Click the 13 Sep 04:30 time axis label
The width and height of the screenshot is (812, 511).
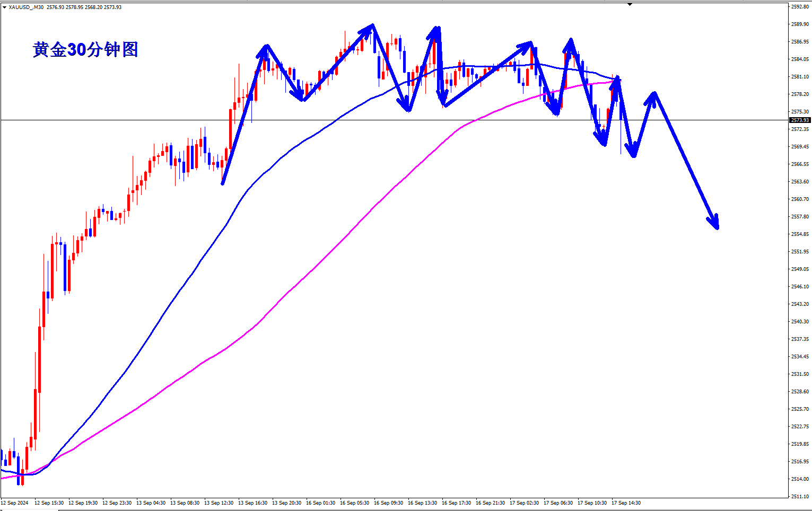click(151, 503)
